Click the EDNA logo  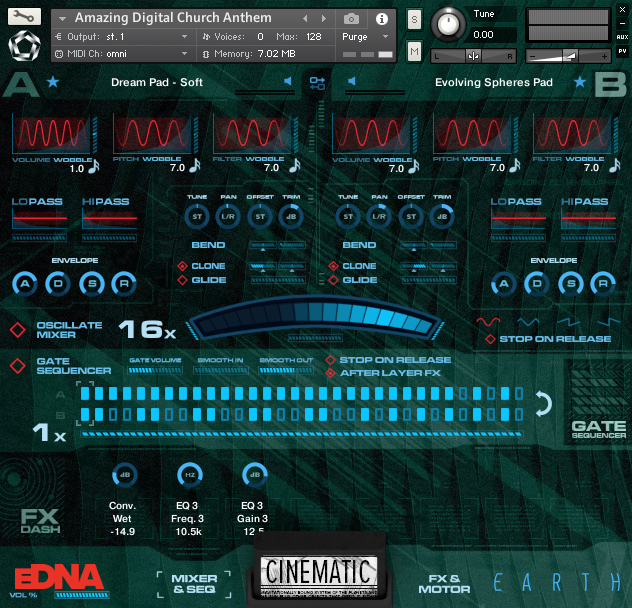pyautogui.click(x=58, y=578)
